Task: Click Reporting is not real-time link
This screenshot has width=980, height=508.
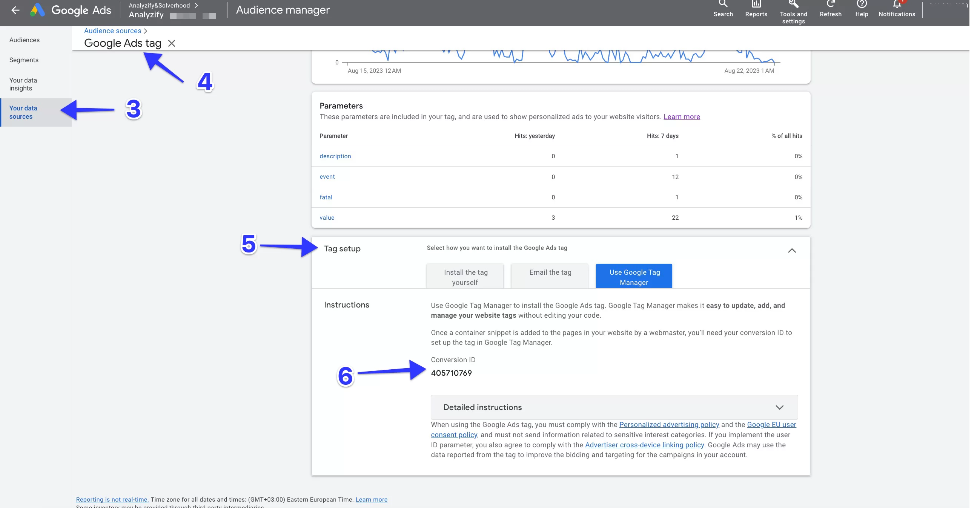Action: click(x=112, y=500)
